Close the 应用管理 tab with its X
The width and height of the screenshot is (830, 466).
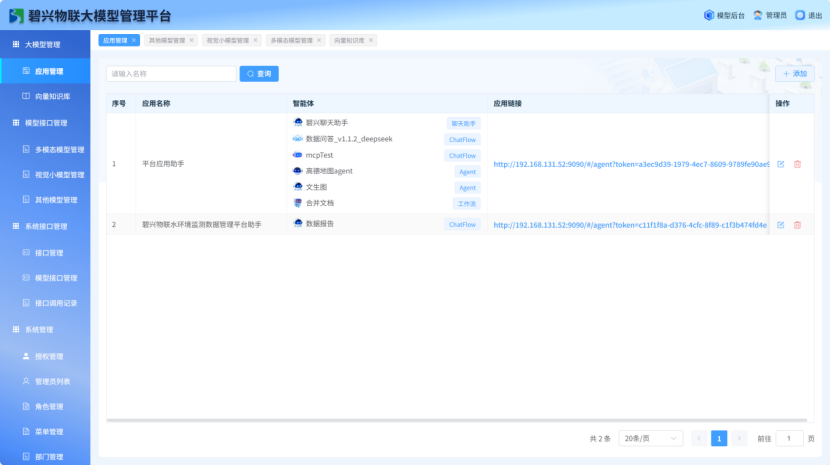(134, 40)
